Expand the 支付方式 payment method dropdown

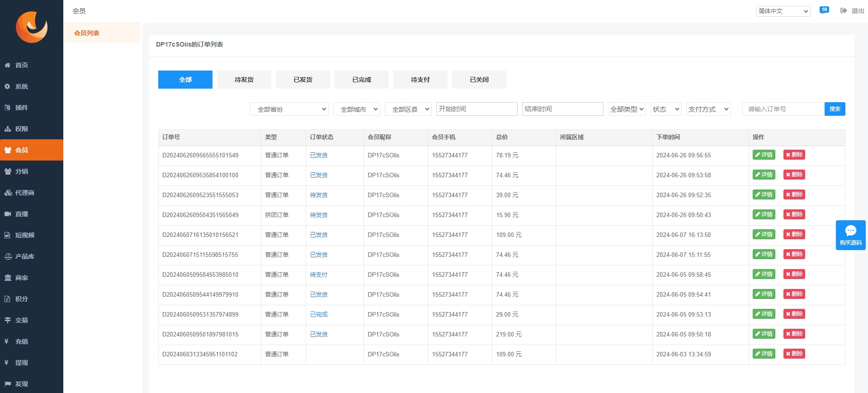point(708,109)
